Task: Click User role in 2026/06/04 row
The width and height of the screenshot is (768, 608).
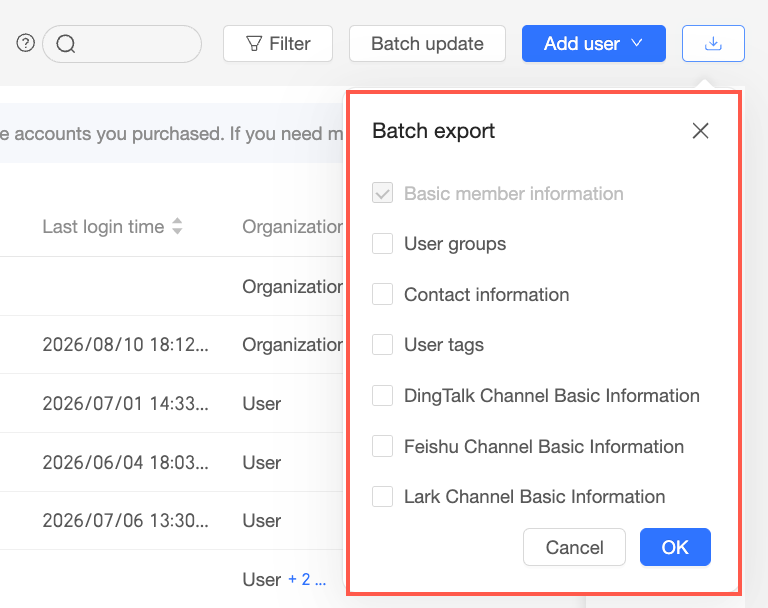Action: coord(262,462)
